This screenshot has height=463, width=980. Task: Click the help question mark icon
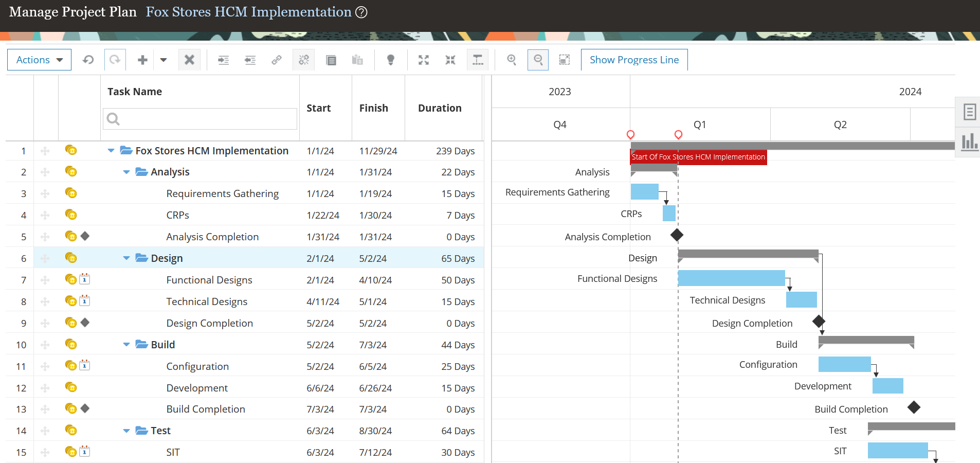click(x=361, y=12)
